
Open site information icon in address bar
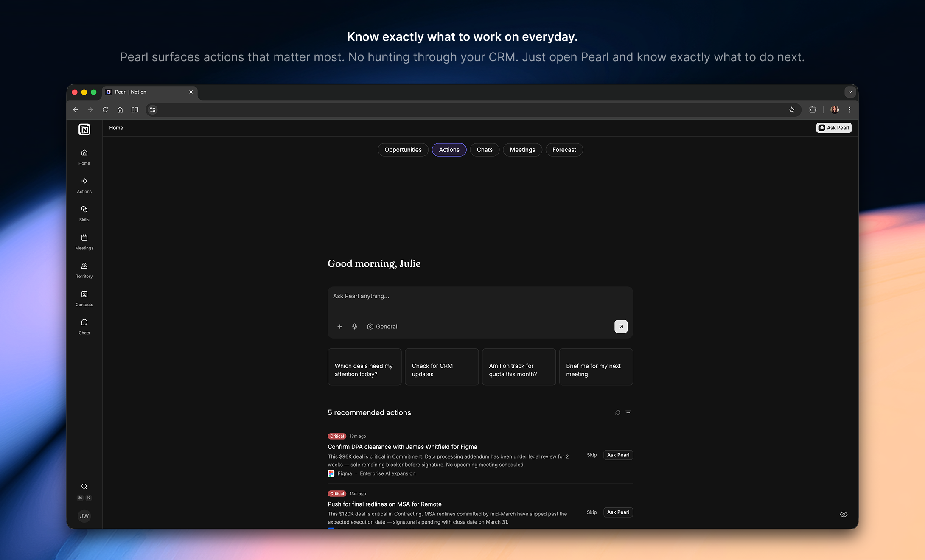(x=153, y=110)
